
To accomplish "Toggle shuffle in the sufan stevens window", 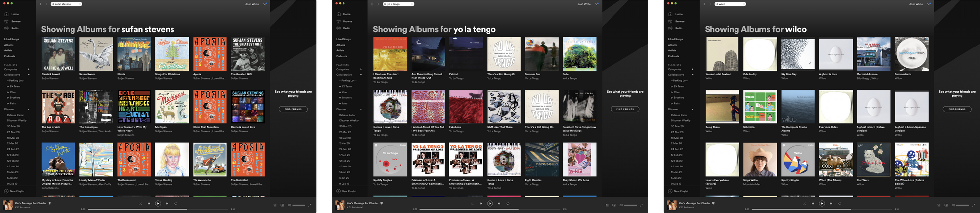I will 140,203.
